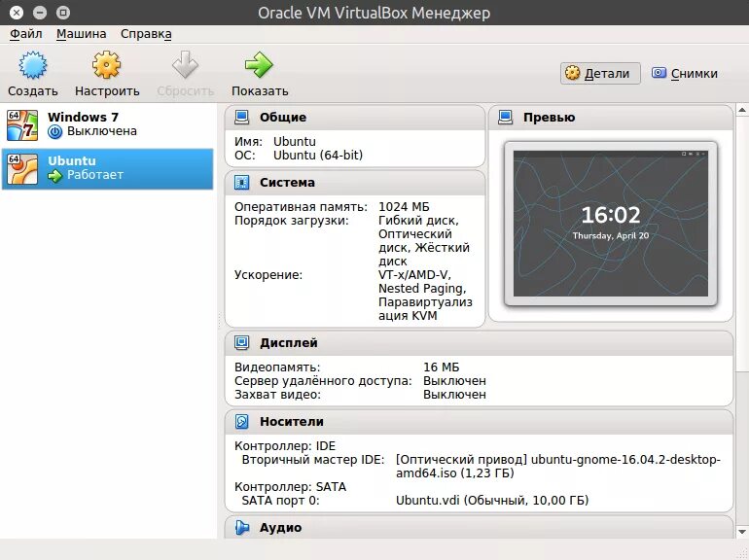The height and width of the screenshot is (560, 749).
Task: Click the Имя label in Общие
Action: click(x=248, y=142)
